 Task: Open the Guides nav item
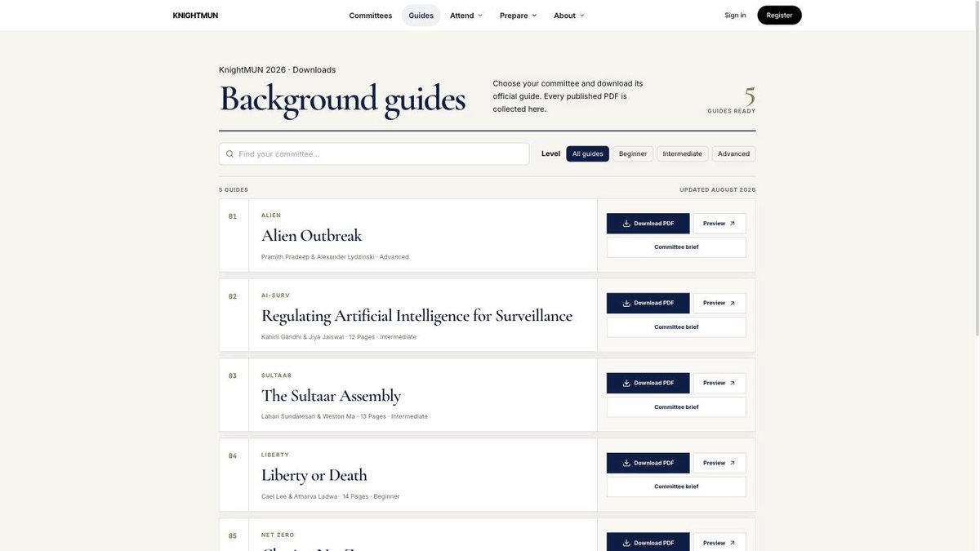(x=421, y=16)
